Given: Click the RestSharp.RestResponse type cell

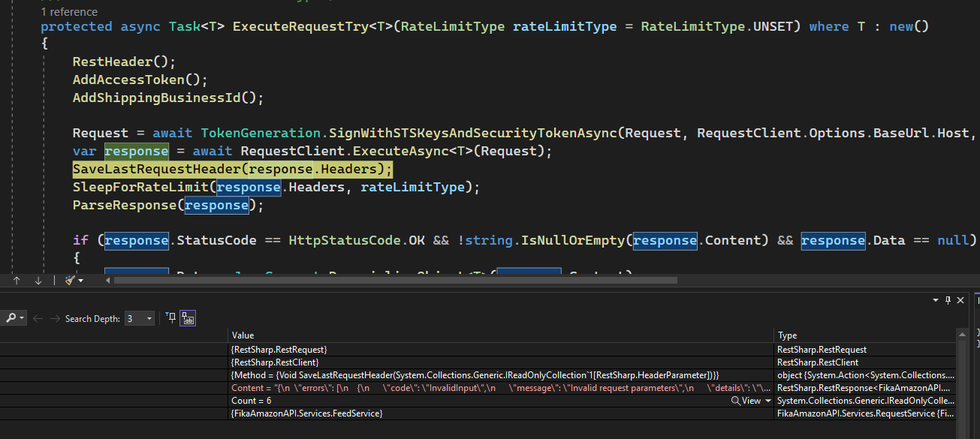Looking at the screenshot, I should (x=865, y=388).
